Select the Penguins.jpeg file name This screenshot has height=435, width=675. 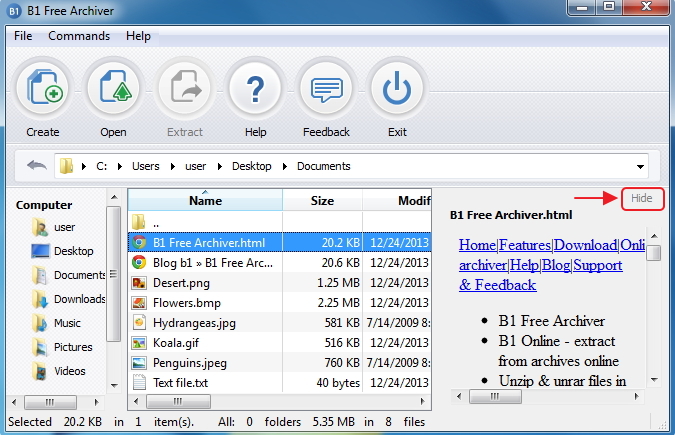pyautogui.click(x=190, y=363)
